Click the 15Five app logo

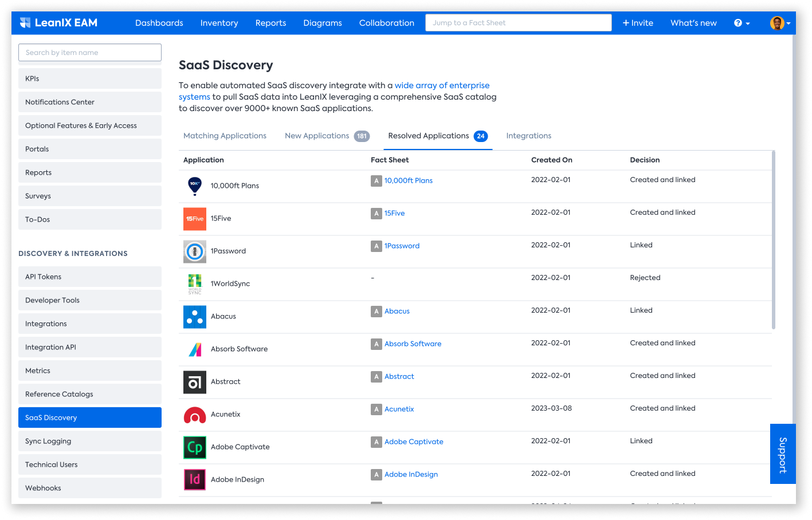[195, 219]
